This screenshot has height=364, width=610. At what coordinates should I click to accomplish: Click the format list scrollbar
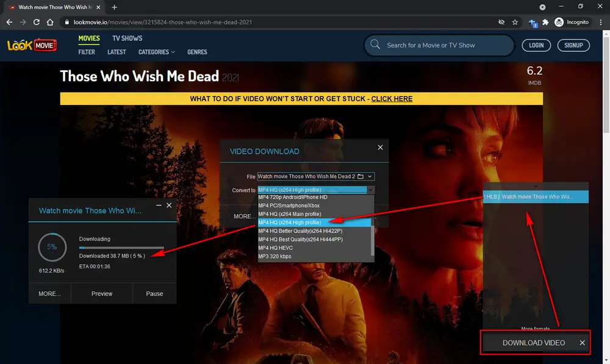(x=373, y=241)
